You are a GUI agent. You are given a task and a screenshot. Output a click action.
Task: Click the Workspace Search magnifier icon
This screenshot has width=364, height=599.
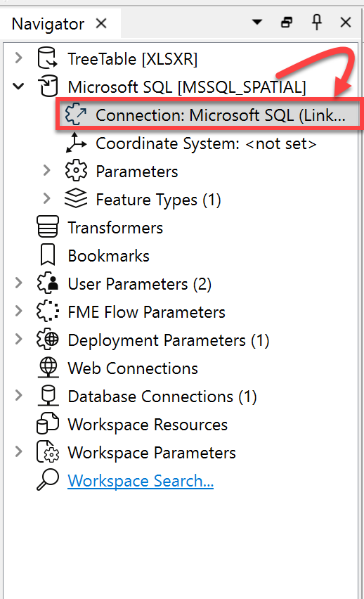point(48,479)
